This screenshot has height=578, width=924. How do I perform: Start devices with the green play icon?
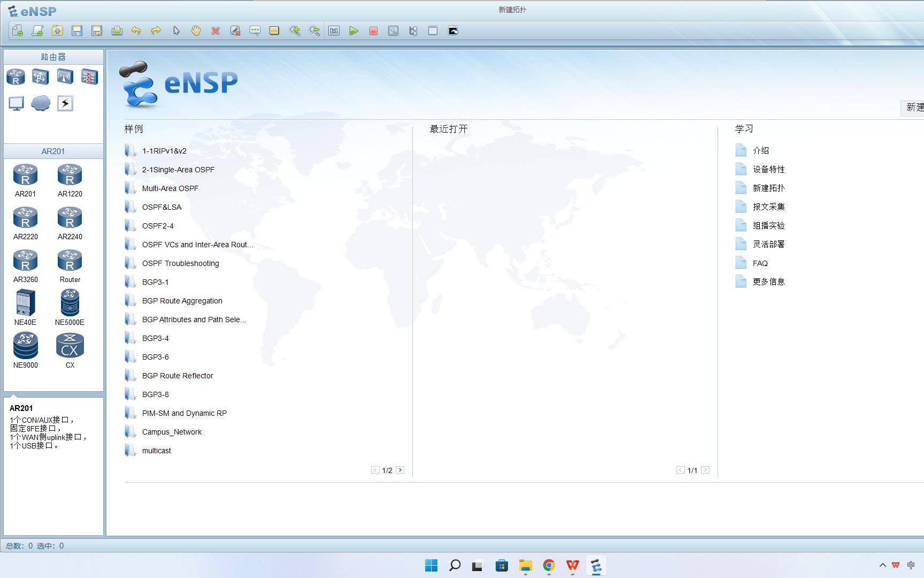(353, 31)
